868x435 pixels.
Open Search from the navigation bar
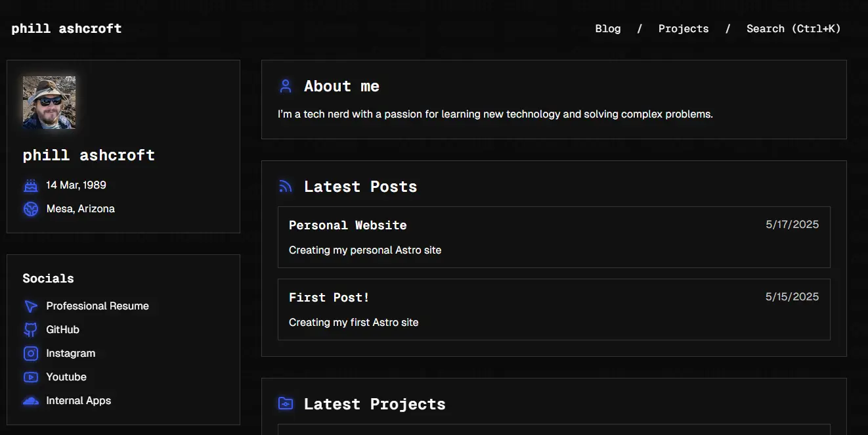[x=793, y=28]
